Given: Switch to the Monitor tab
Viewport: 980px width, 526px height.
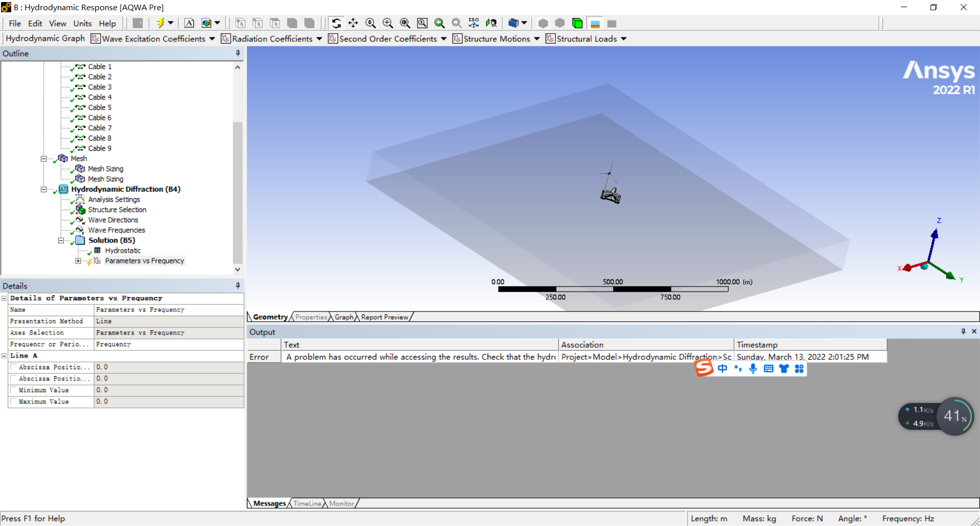Looking at the screenshot, I should pyautogui.click(x=341, y=504).
